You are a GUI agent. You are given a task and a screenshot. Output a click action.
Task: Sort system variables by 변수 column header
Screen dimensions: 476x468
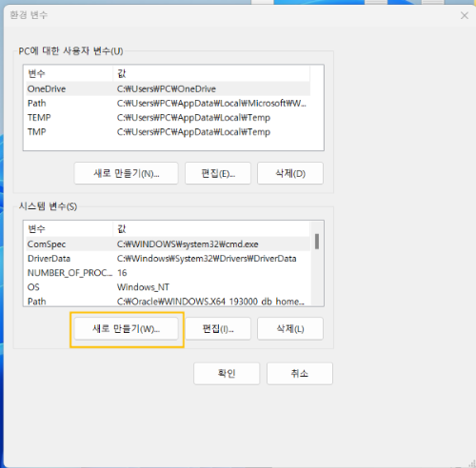(69, 229)
